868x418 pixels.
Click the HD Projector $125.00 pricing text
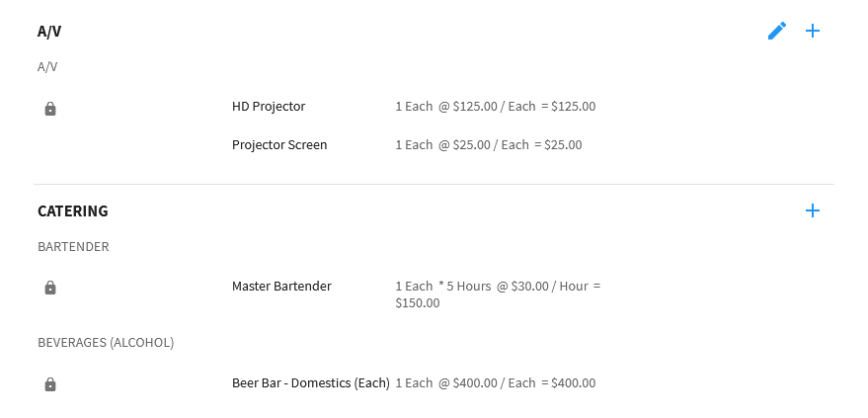tap(496, 107)
